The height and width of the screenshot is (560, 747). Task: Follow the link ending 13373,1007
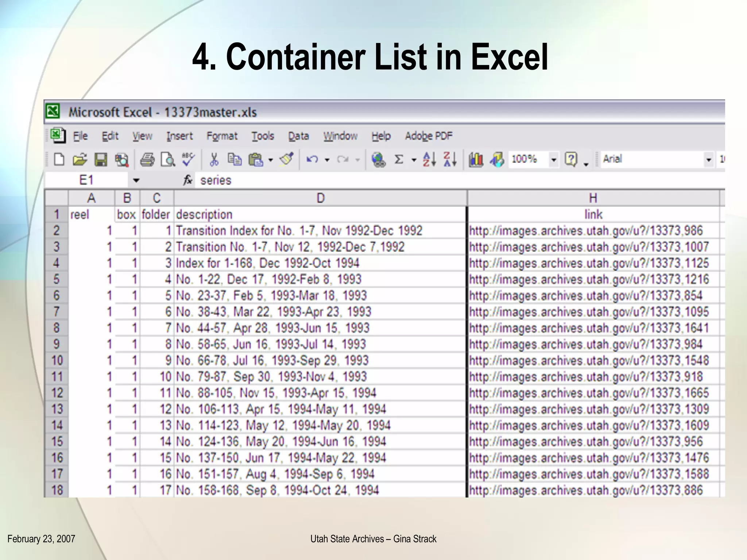tap(589, 247)
